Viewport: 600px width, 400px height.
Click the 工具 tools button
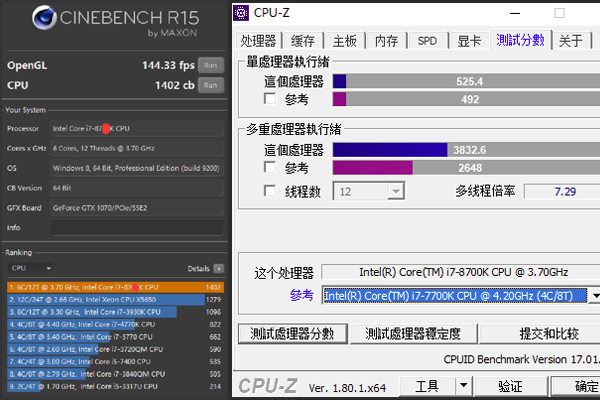click(x=427, y=385)
